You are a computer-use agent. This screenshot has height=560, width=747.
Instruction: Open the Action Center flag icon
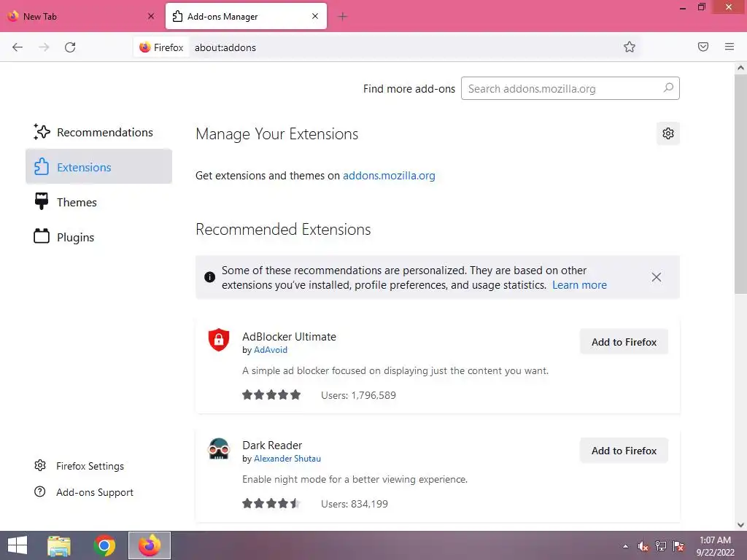pos(678,546)
